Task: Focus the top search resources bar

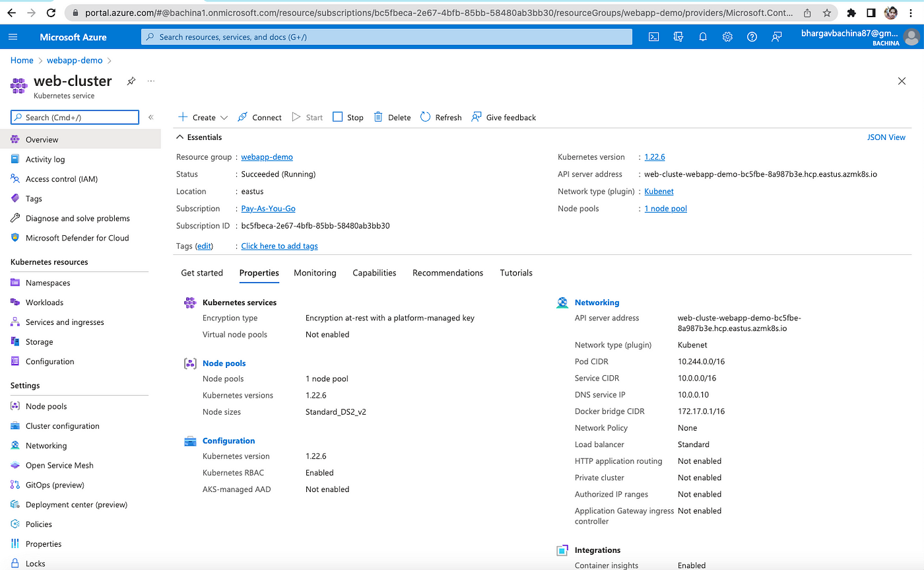Action: click(387, 37)
